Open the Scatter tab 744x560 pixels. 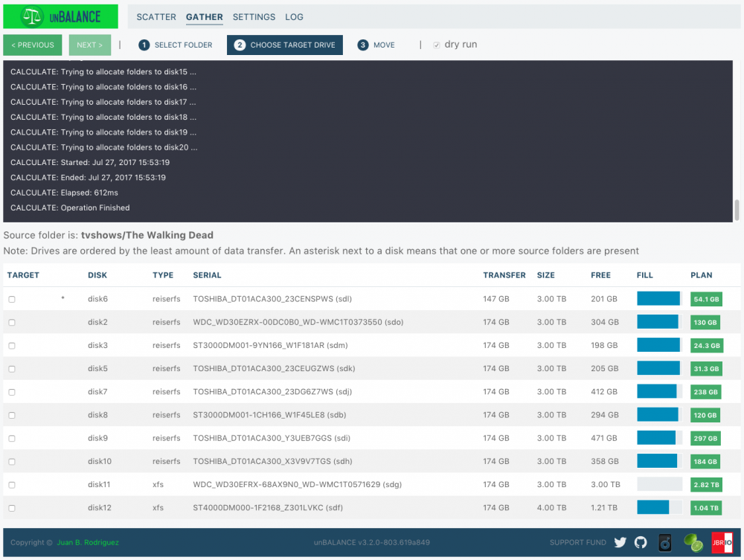(x=156, y=17)
